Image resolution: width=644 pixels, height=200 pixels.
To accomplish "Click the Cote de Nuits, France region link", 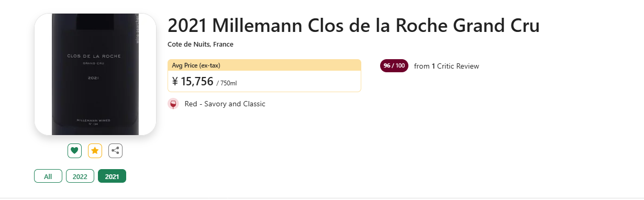I will pyautogui.click(x=201, y=44).
